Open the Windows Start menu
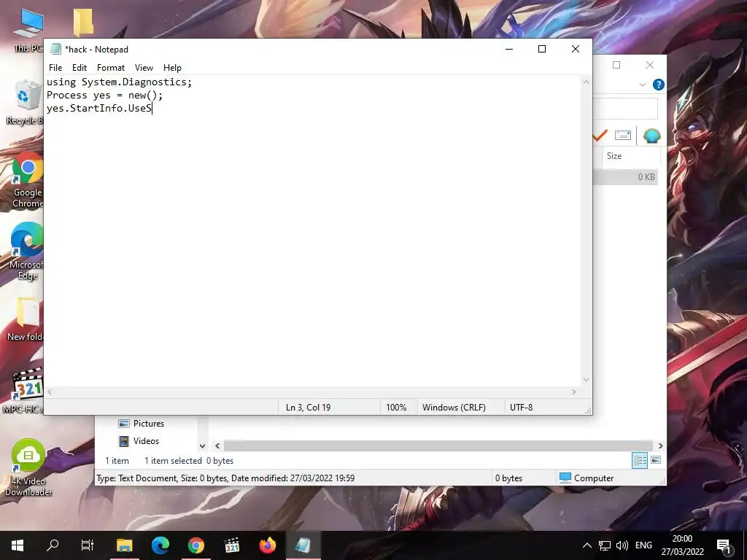The height and width of the screenshot is (560, 747). pos(18,545)
